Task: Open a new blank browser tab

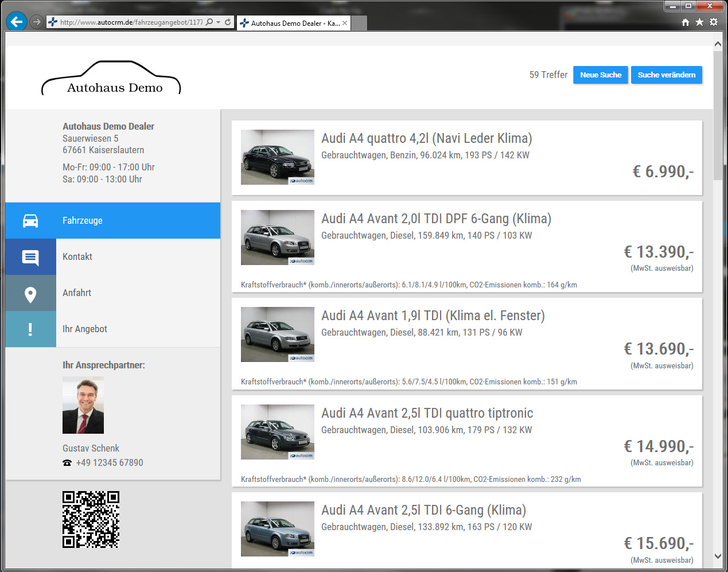Action: [359, 23]
